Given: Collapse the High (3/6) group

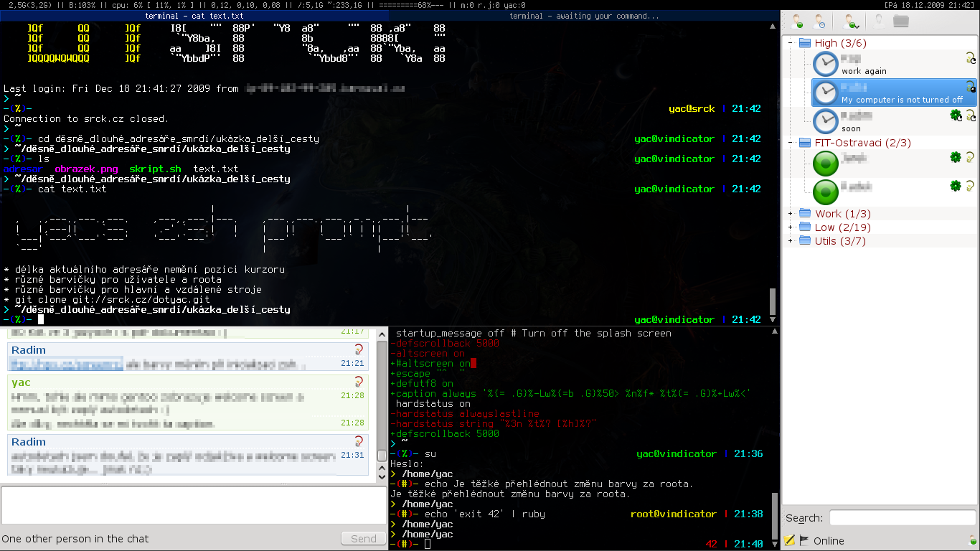Looking at the screenshot, I should coord(791,43).
